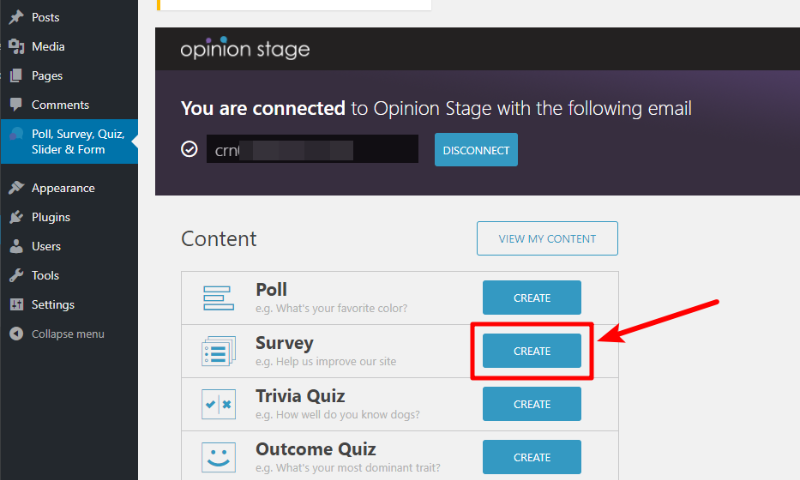View my content button
The height and width of the screenshot is (480, 800).
pos(547,239)
